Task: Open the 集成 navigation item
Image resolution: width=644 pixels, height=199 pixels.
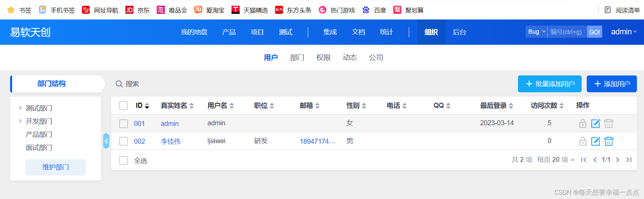Action: (x=330, y=32)
